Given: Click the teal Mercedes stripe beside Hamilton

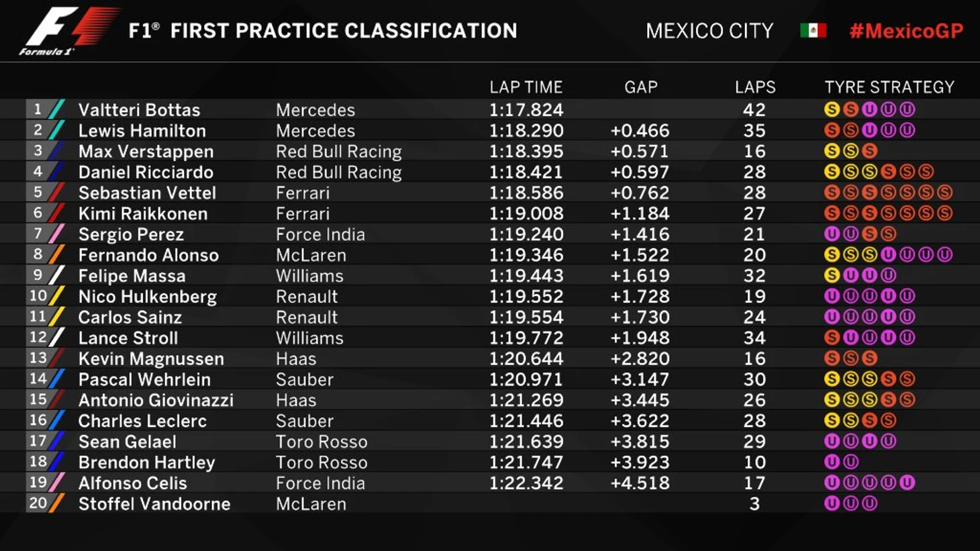Looking at the screenshot, I should tap(57, 130).
